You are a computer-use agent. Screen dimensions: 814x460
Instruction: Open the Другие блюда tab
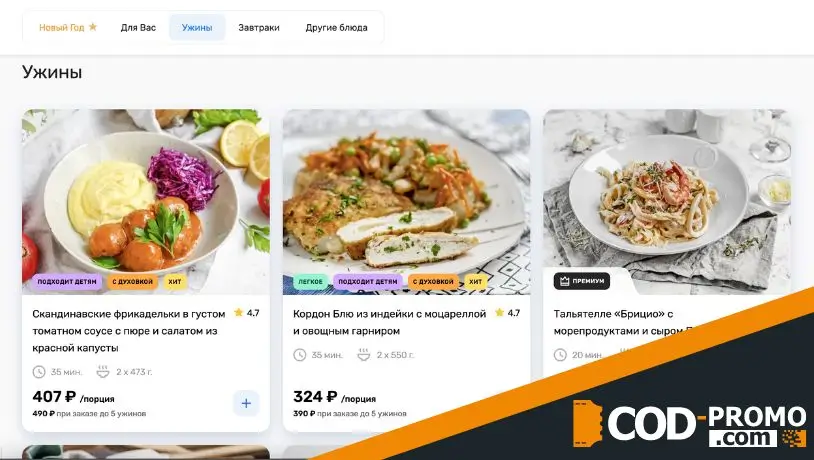pos(336,28)
